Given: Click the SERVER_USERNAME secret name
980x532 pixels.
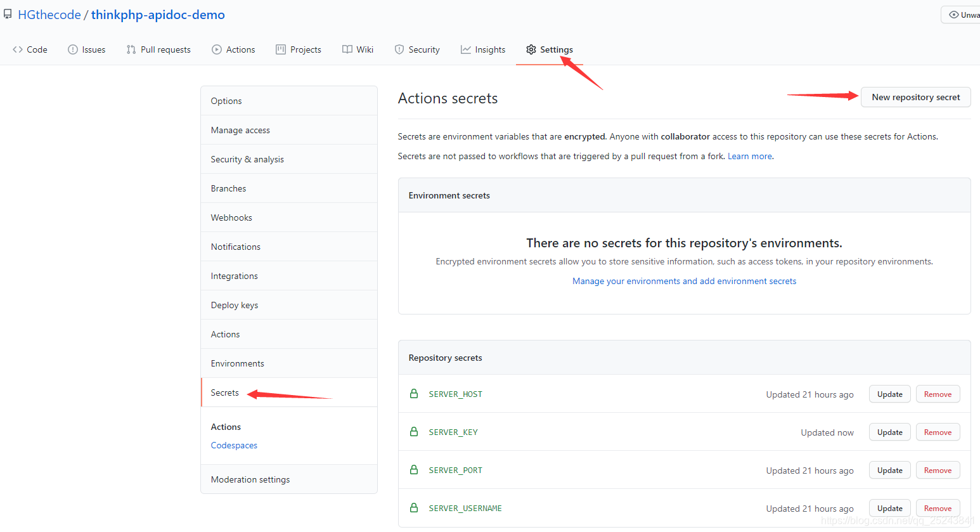Looking at the screenshot, I should (x=465, y=508).
